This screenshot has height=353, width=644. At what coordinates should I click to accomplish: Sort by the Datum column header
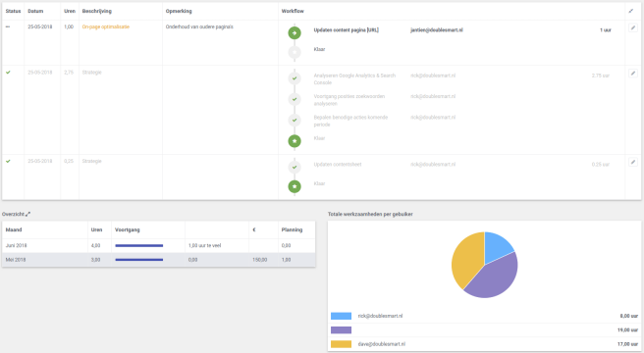35,11
